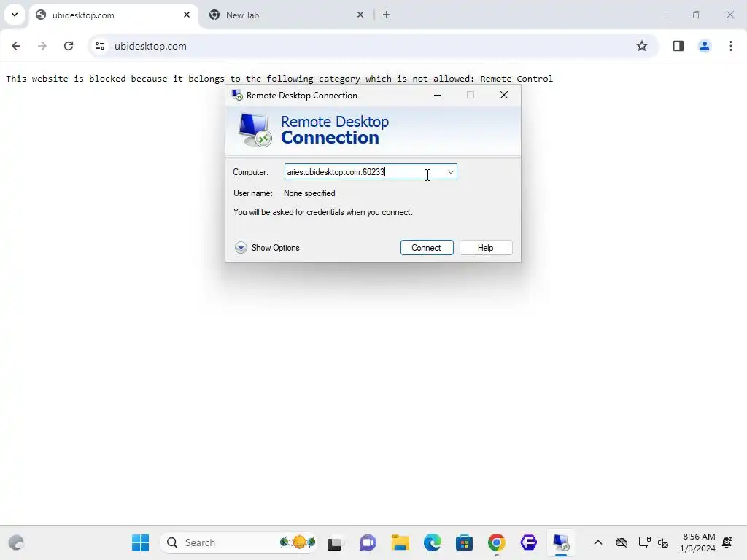Click the Chrome back arrow
747x560 pixels.
[x=16, y=46]
